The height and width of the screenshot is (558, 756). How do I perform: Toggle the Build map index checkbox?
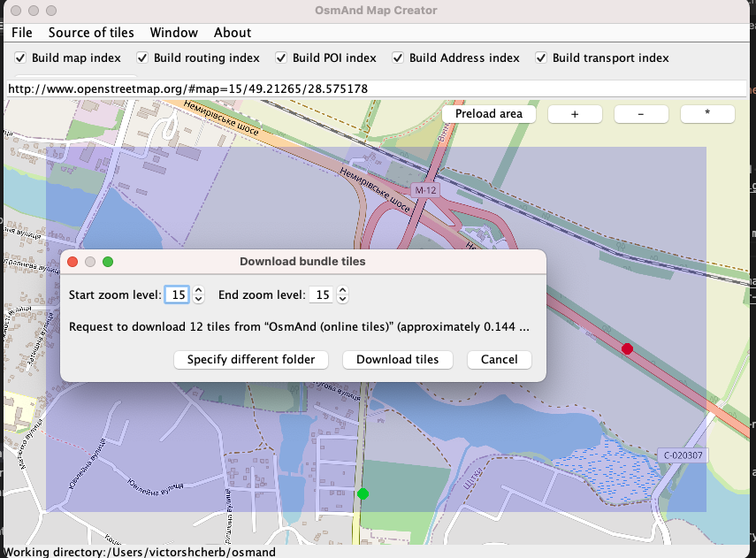(x=21, y=58)
